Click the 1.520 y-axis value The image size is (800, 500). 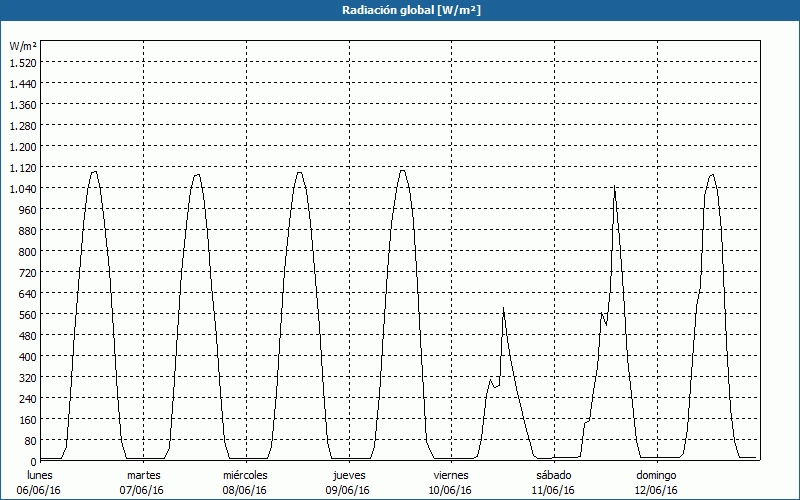coord(23,63)
